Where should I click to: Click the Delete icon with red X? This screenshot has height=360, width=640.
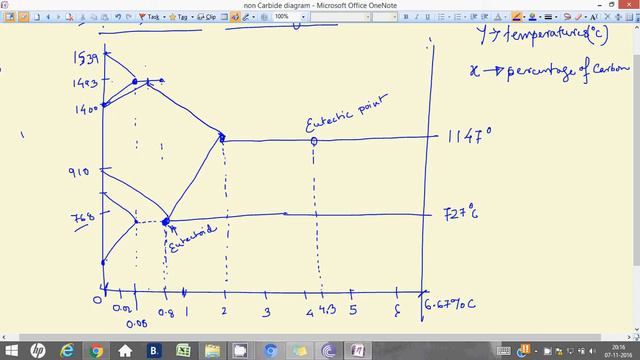tap(69, 17)
